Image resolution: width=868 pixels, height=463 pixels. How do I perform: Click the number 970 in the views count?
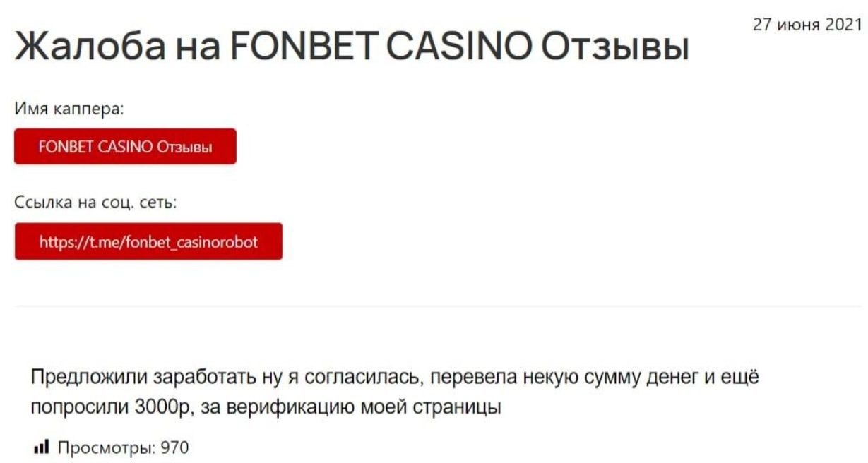(x=175, y=447)
